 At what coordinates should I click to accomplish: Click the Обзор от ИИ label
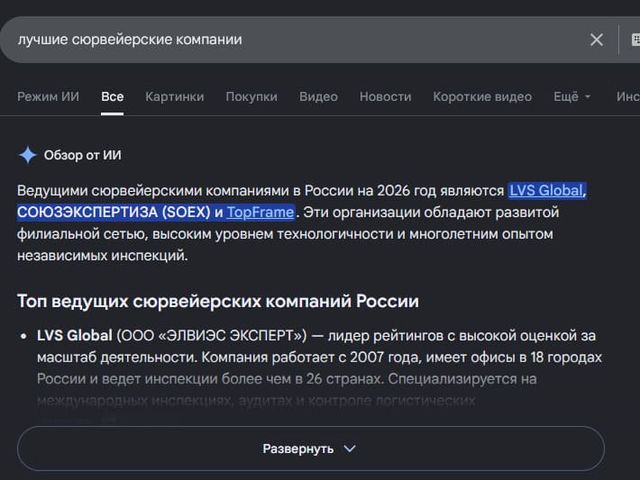(82, 155)
